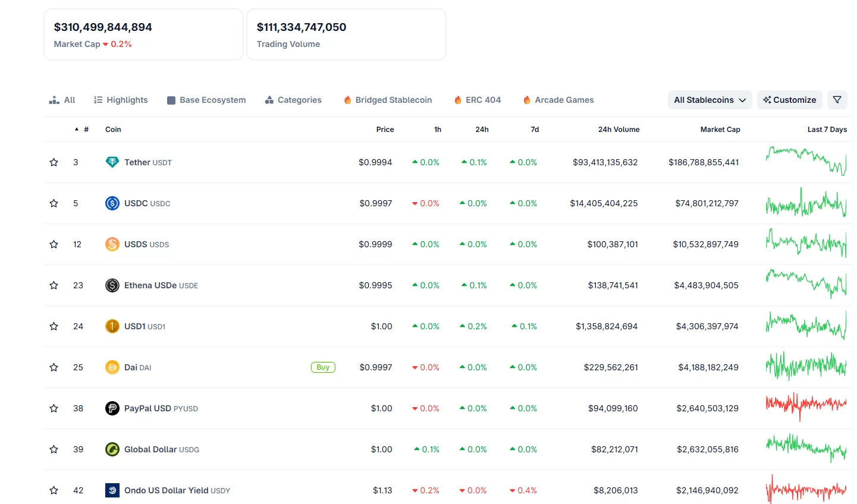Sort by the 7d change column
The width and height of the screenshot is (857, 504).
[535, 129]
